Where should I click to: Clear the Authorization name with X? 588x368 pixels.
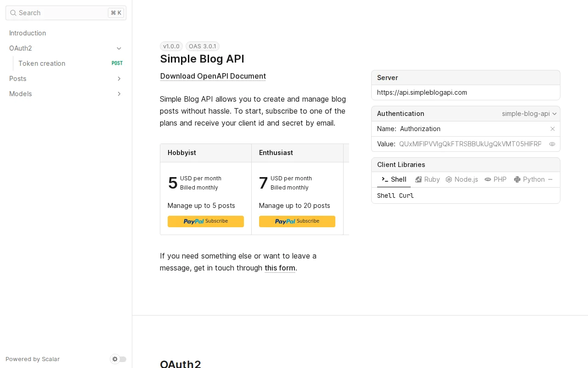(x=553, y=129)
